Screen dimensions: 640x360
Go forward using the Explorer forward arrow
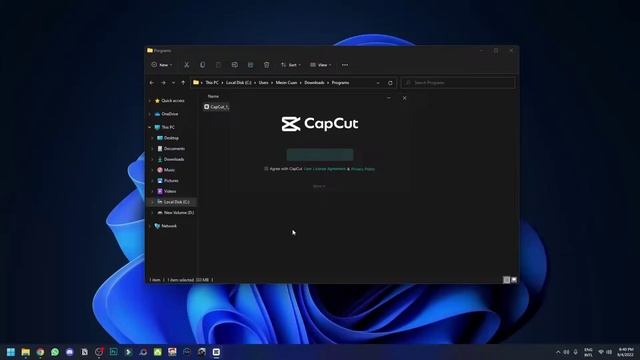coord(163,83)
